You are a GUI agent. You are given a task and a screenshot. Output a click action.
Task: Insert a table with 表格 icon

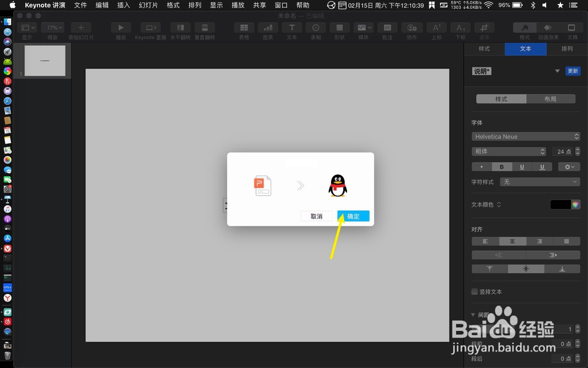click(244, 28)
